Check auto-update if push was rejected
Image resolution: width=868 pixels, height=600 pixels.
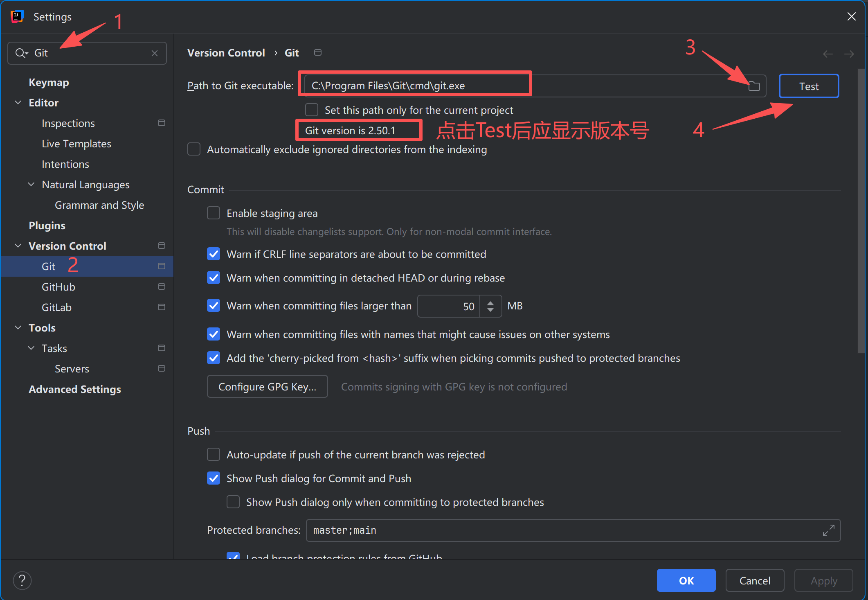coord(214,455)
